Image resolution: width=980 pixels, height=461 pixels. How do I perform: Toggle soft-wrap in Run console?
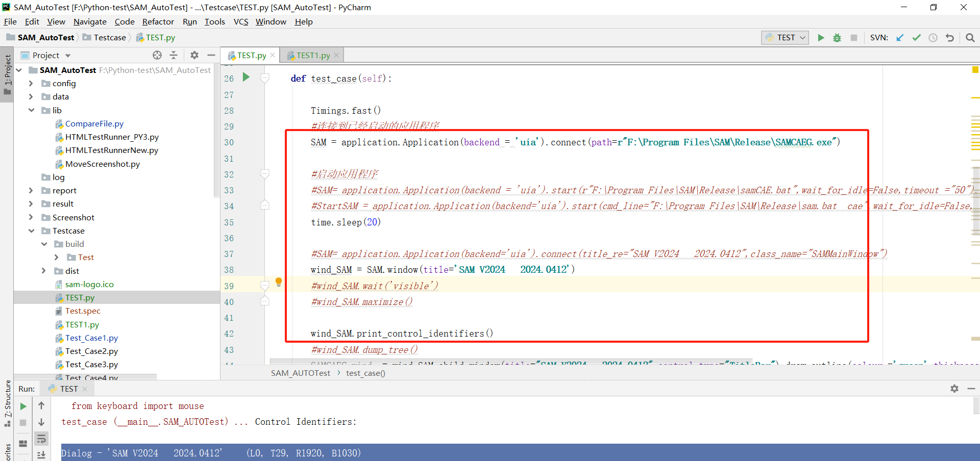tap(41, 439)
